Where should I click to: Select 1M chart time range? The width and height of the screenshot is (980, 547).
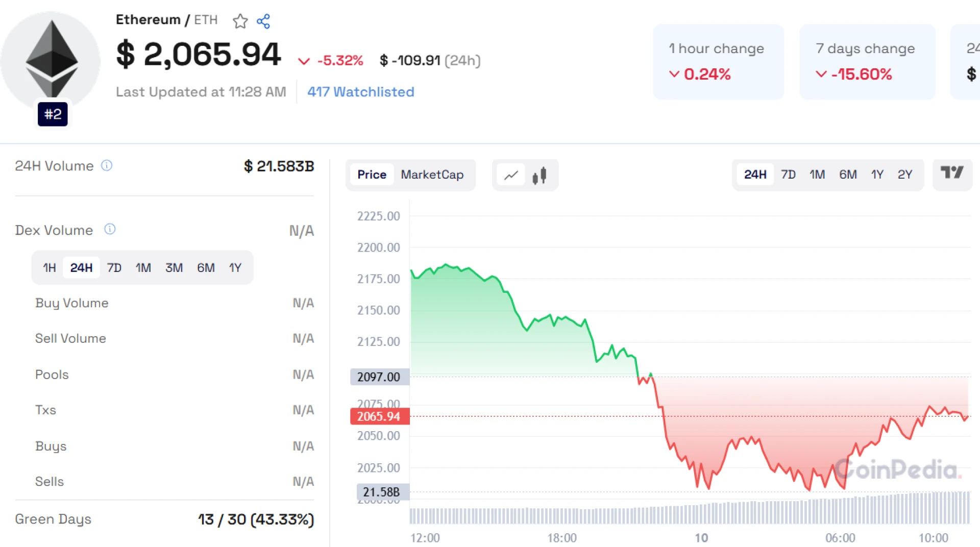coord(817,175)
